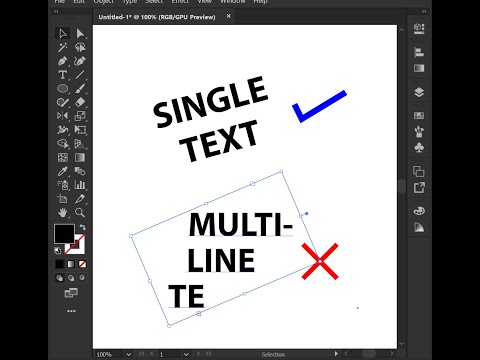Select the Shaper tool
Viewport: 480px width, 360px height.
(63, 102)
